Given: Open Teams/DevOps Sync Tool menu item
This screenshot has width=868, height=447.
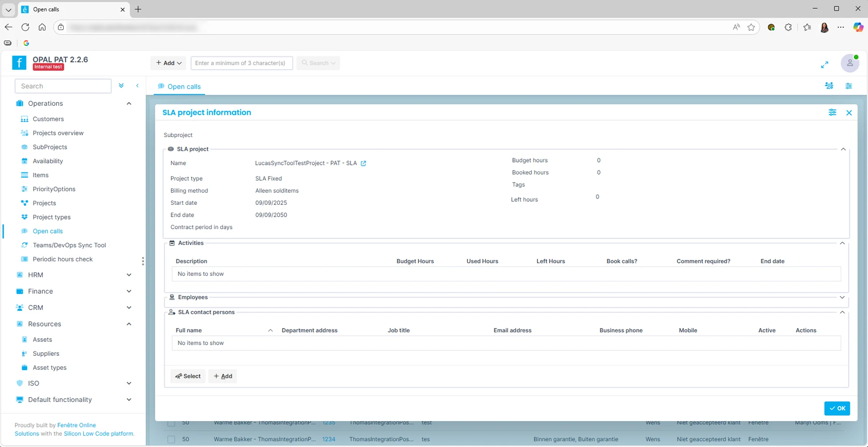Looking at the screenshot, I should pyautogui.click(x=69, y=245).
